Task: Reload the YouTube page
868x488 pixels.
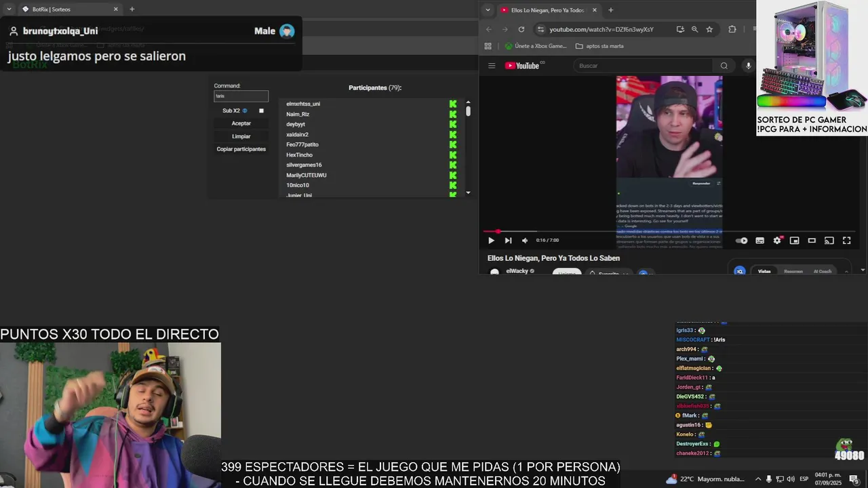Action: (x=521, y=29)
